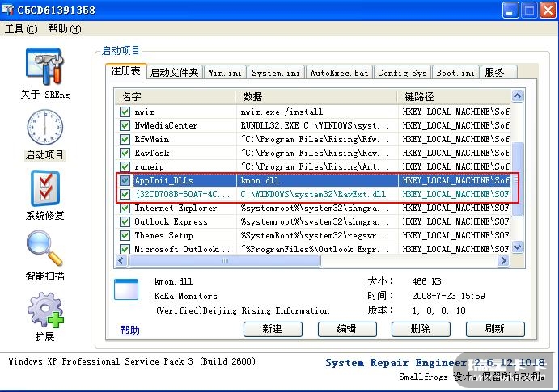Click the horizontal scroll left arrow

121,260
